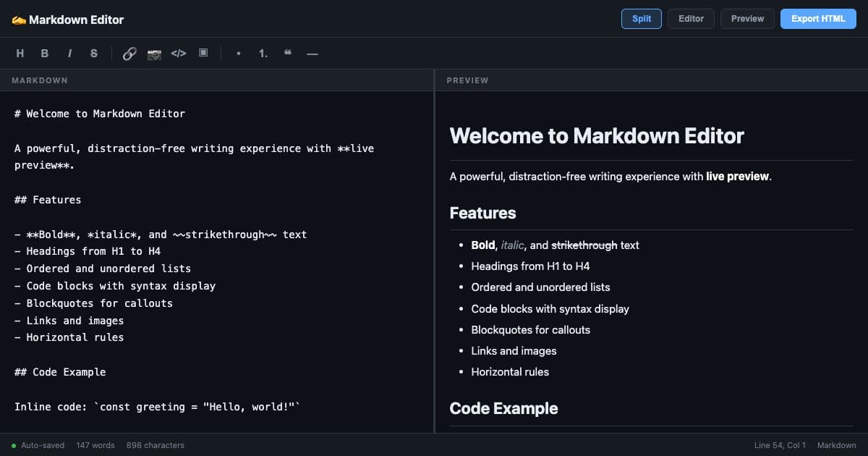The height and width of the screenshot is (456, 868).
Task: Insert a blockquote with the quote icon
Action: pos(288,54)
